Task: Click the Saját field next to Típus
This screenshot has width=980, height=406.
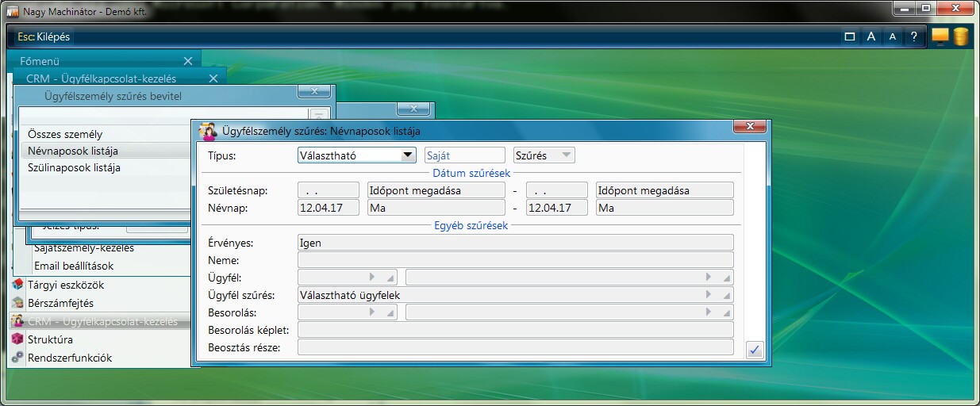Action: (x=465, y=155)
